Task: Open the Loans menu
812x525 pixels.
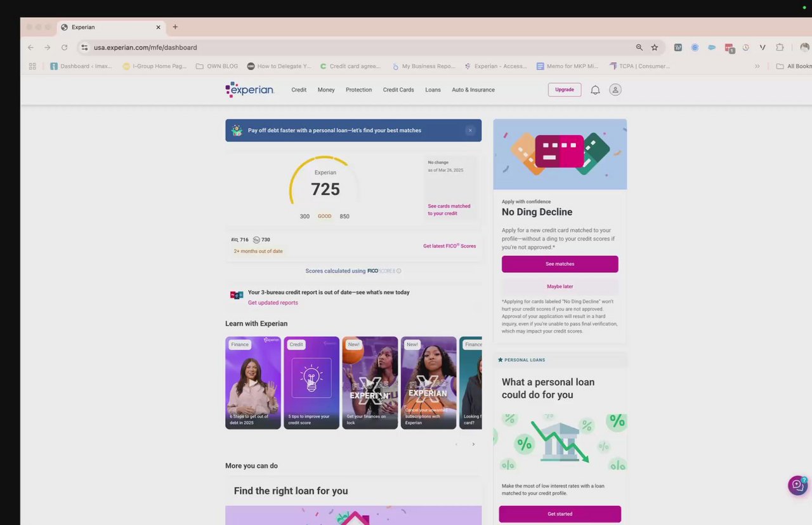Action: [433, 90]
